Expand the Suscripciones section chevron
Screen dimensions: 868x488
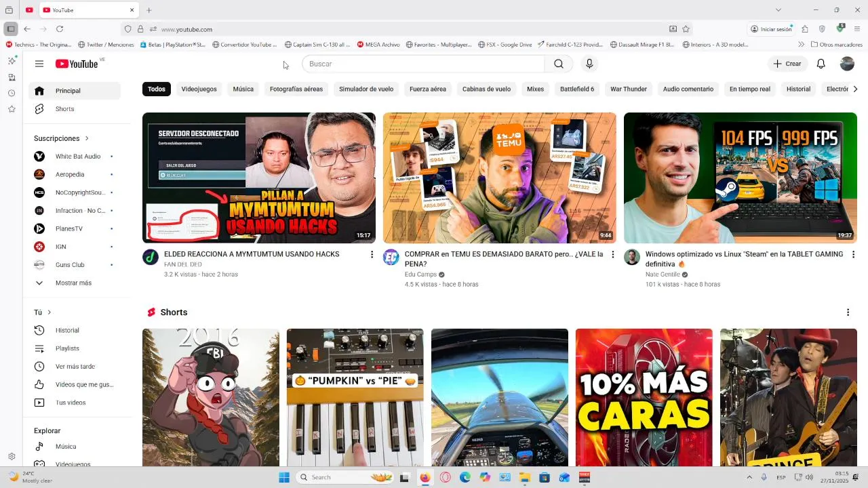tap(87, 138)
